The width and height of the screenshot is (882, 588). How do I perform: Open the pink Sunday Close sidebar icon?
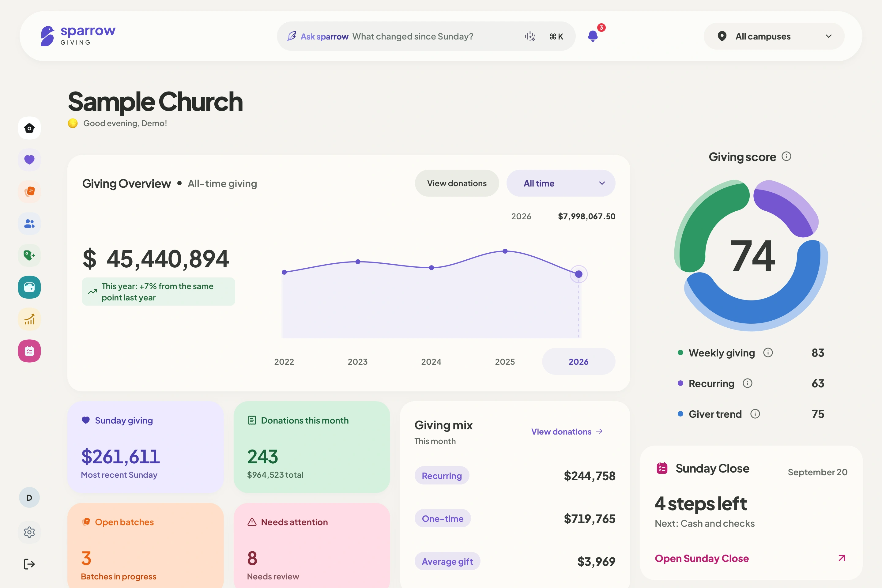pos(29,351)
